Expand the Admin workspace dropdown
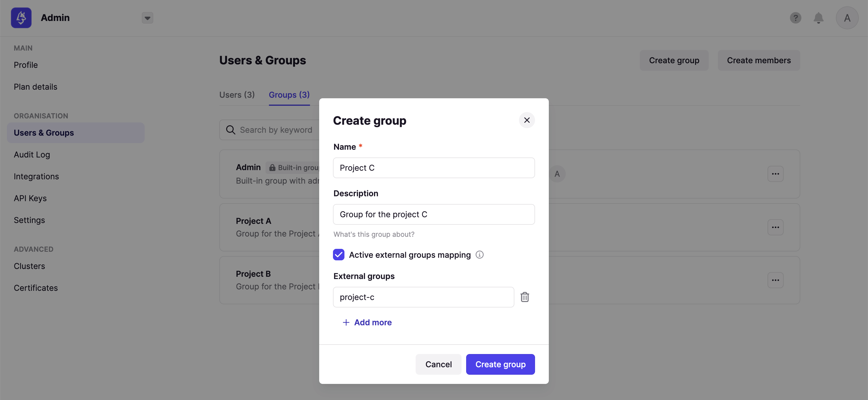868x400 pixels. [x=147, y=18]
